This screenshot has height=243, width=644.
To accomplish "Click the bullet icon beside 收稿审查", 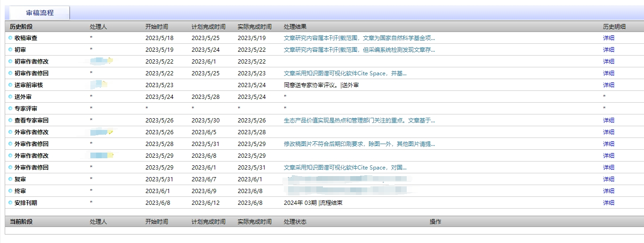I will pos(10,38).
